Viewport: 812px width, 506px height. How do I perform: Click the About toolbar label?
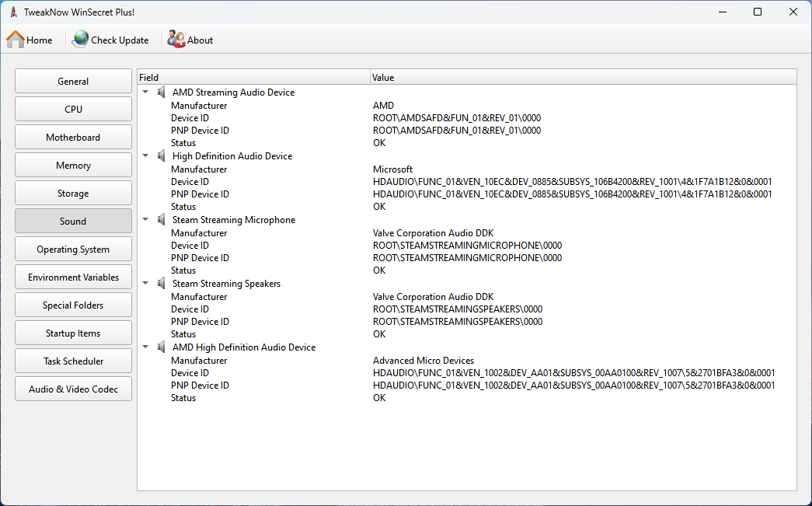200,40
